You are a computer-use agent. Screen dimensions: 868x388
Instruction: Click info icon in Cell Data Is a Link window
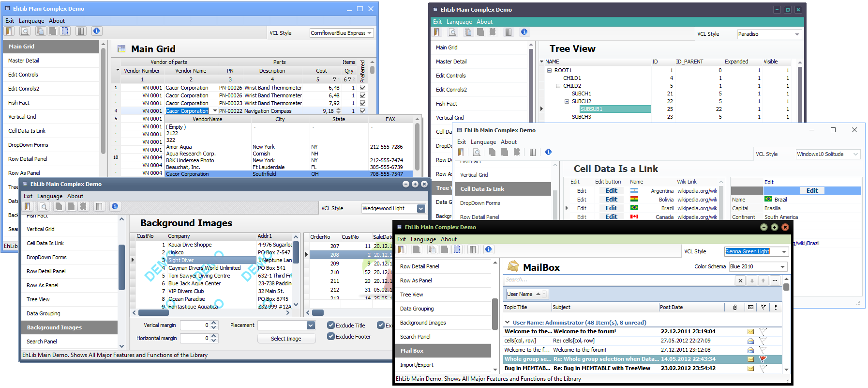pyautogui.click(x=548, y=152)
